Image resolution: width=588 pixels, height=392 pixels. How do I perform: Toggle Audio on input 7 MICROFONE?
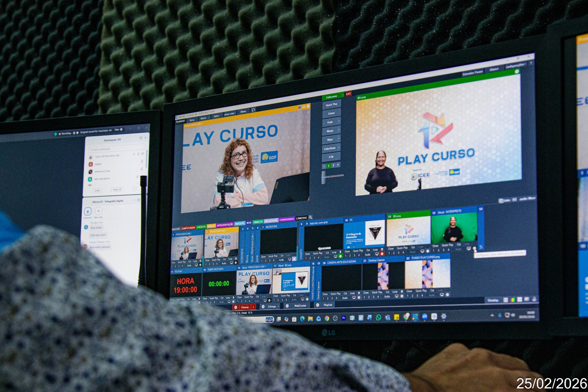point(281,260)
